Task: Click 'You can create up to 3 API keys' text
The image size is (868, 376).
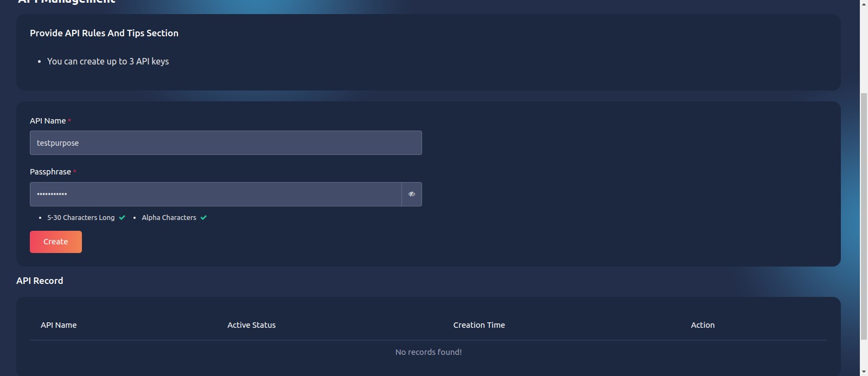Action: 108,61
